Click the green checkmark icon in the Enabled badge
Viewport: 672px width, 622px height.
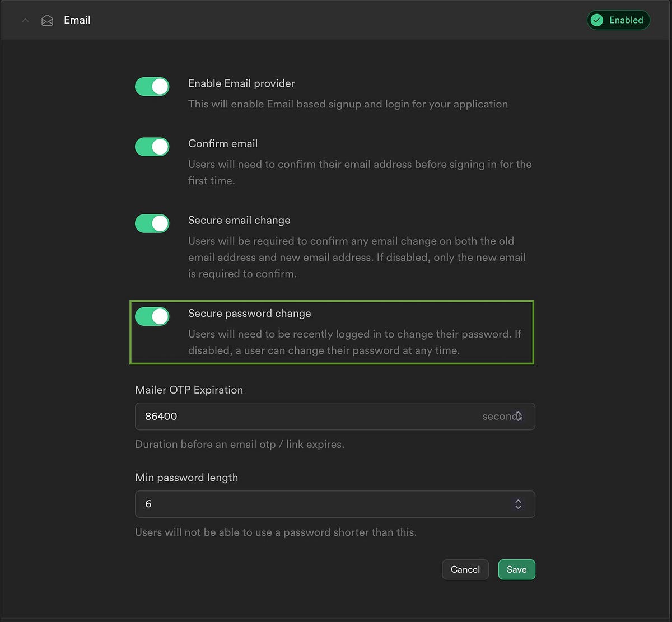click(597, 20)
